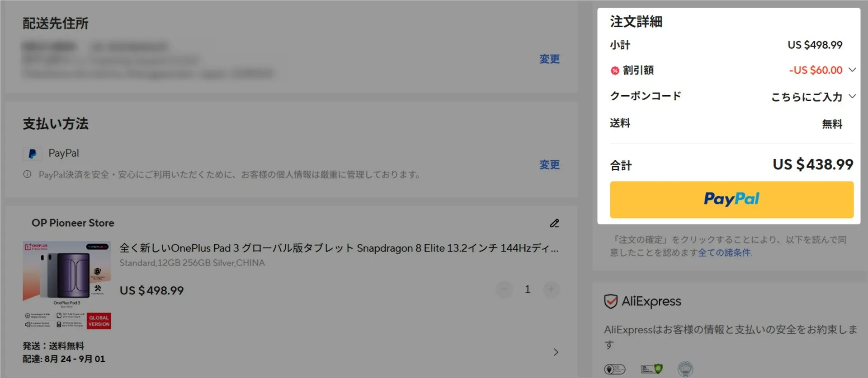Open the 全ての諸条件 terms link

724,252
